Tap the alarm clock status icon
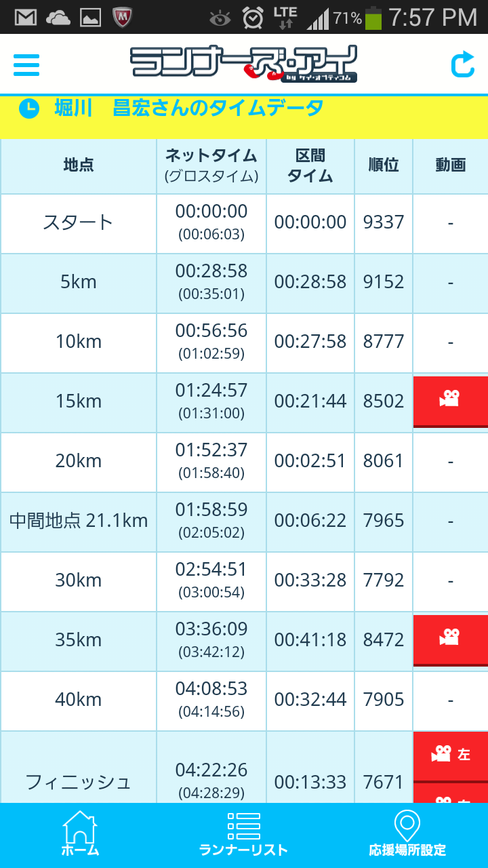The height and width of the screenshot is (868, 488). pyautogui.click(x=253, y=17)
